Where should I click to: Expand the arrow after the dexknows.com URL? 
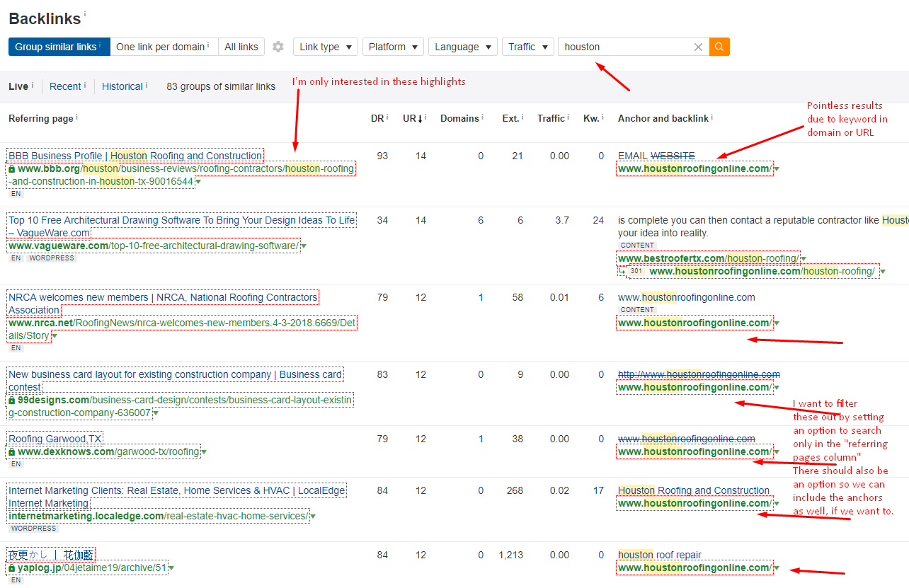(204, 452)
